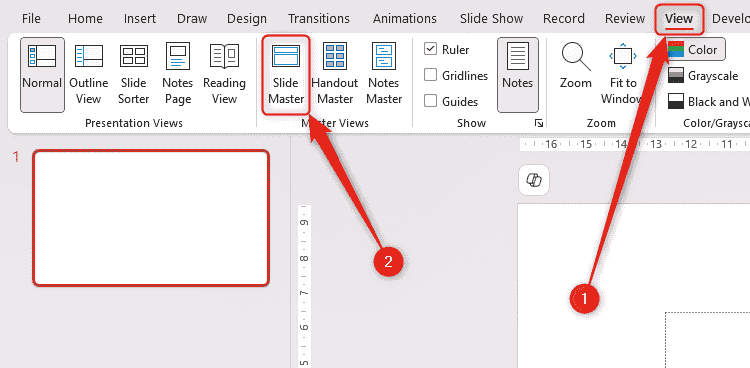Screen dimensions: 750x368
Task: Select the View tab
Action: point(679,19)
